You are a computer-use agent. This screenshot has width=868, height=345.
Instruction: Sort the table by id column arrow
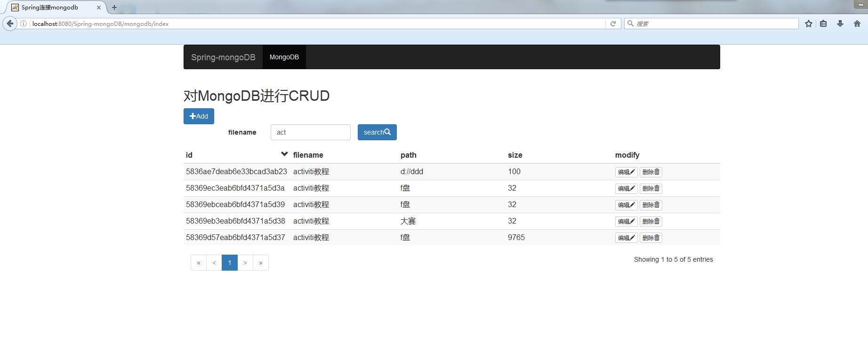pos(284,154)
